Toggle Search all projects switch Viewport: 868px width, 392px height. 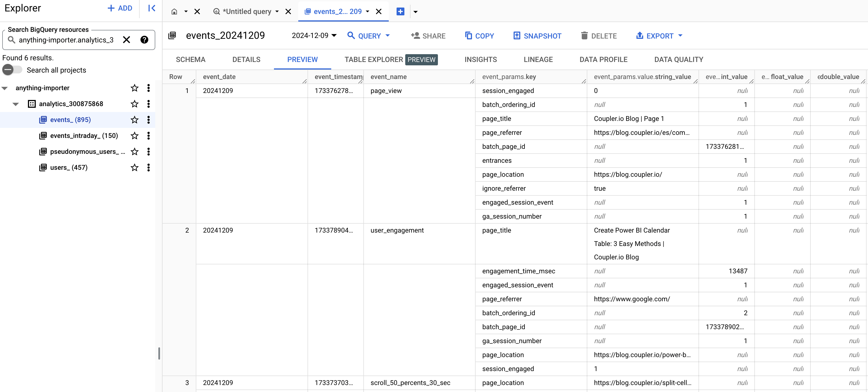(12, 70)
